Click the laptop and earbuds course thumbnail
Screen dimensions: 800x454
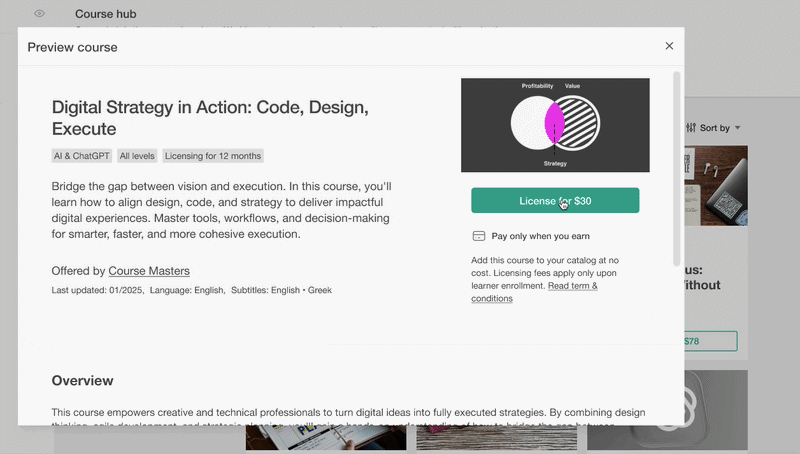coord(717,185)
